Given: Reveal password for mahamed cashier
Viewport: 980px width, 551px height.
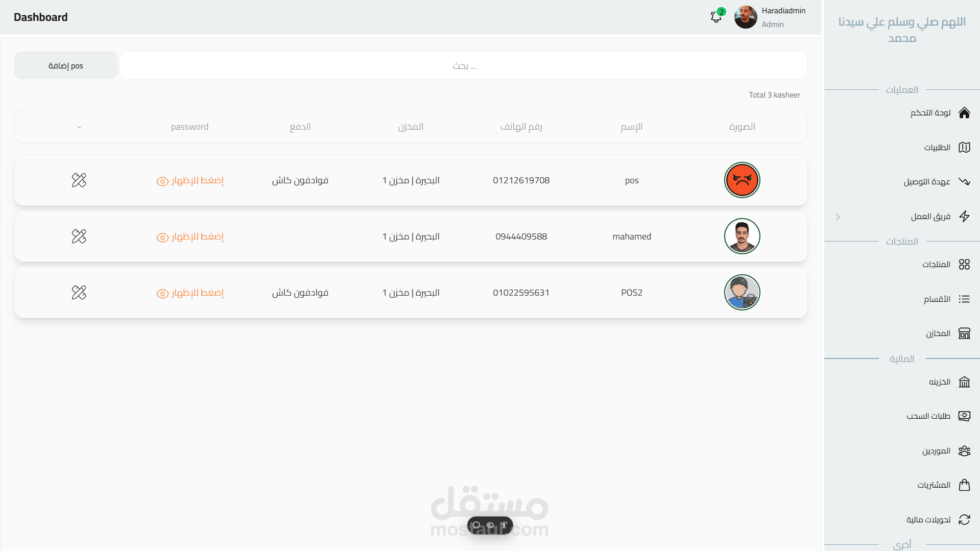Looking at the screenshot, I should 190,237.
